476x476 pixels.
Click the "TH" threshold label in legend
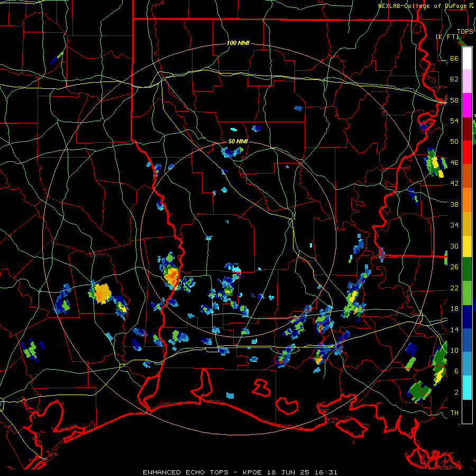point(454,413)
